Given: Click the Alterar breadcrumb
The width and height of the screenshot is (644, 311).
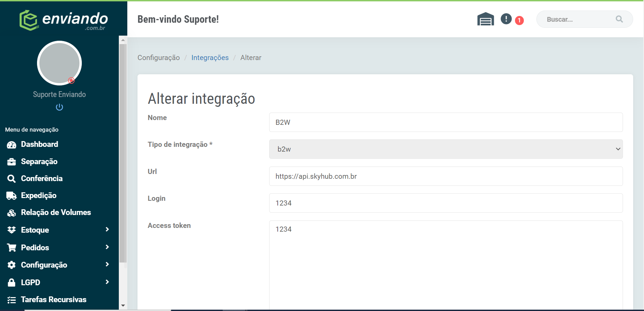Looking at the screenshot, I should 251,58.
